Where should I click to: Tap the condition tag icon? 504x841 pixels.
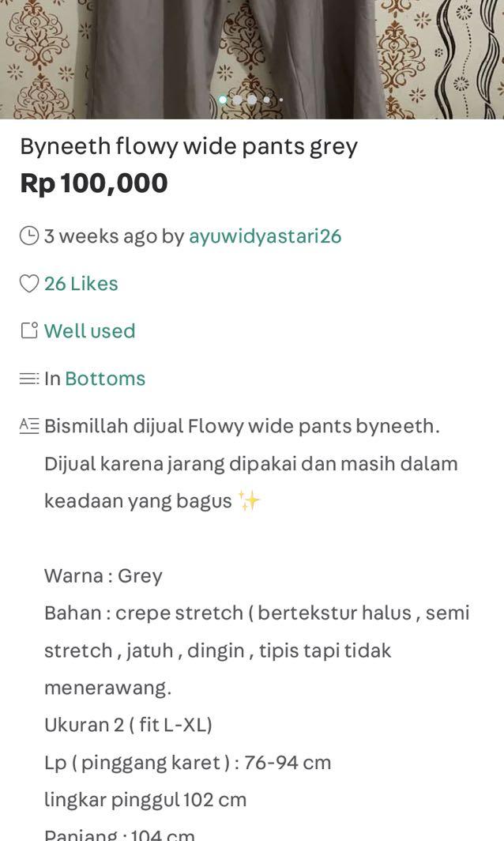pyautogui.click(x=29, y=331)
